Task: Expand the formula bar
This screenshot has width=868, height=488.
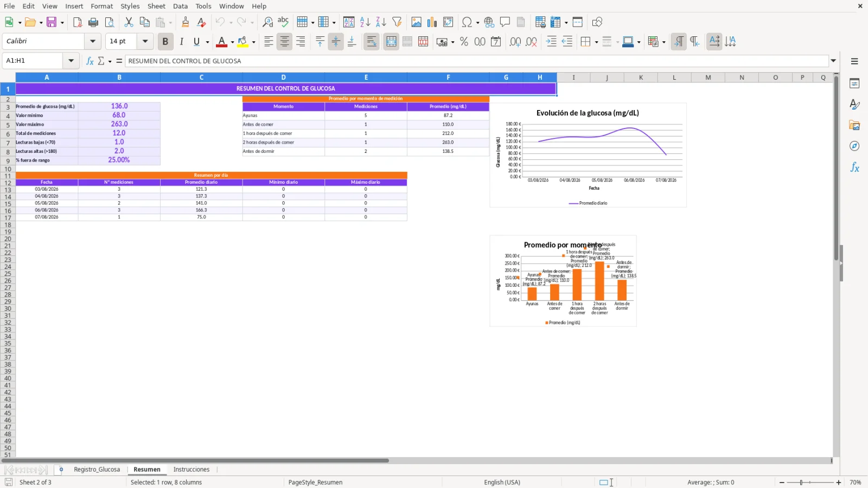Action: coord(833,61)
